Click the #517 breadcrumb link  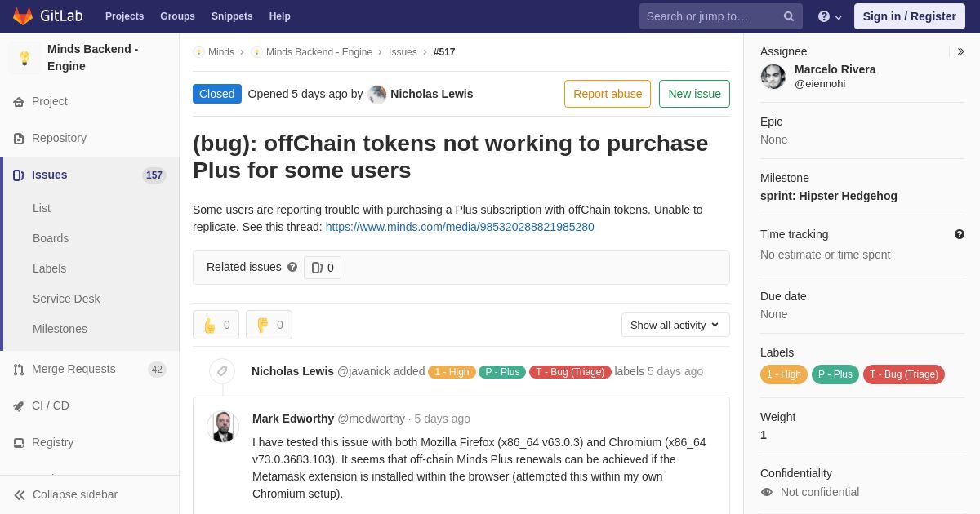(x=444, y=52)
